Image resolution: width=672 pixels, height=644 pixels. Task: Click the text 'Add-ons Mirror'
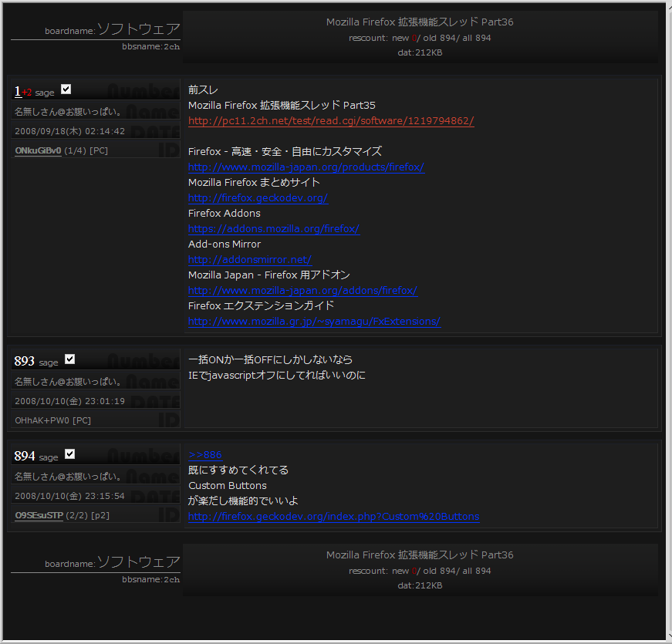coord(225,244)
